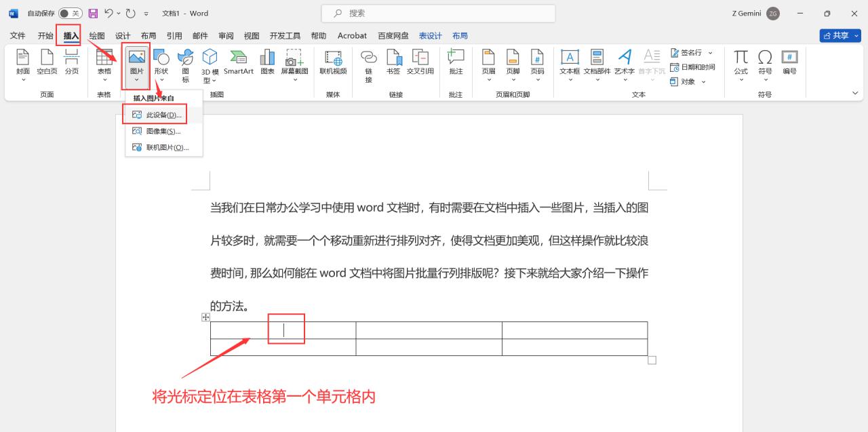The height and width of the screenshot is (432, 868).
Task: Insert a 图表 chart
Action: point(268,62)
